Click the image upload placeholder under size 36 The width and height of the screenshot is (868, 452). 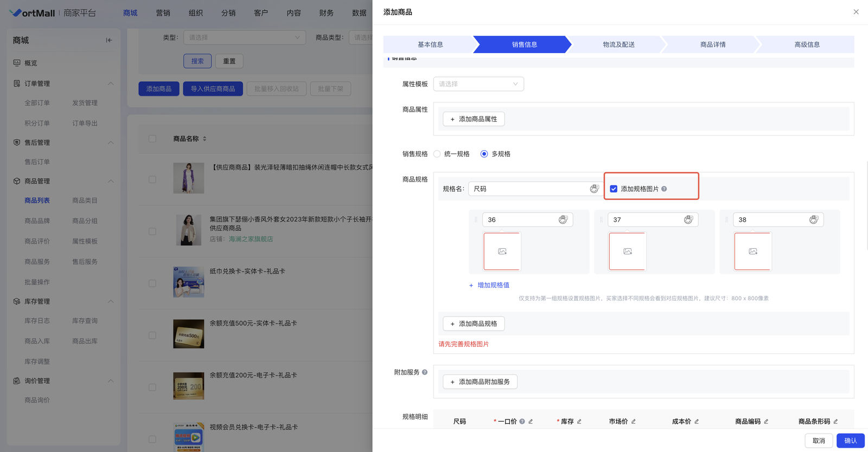click(502, 251)
